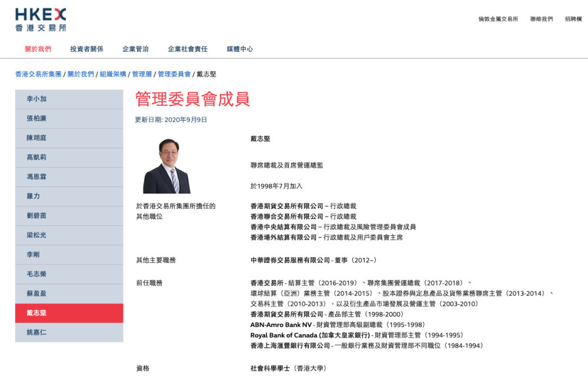Open the 企業社會責任 menu

coord(188,49)
